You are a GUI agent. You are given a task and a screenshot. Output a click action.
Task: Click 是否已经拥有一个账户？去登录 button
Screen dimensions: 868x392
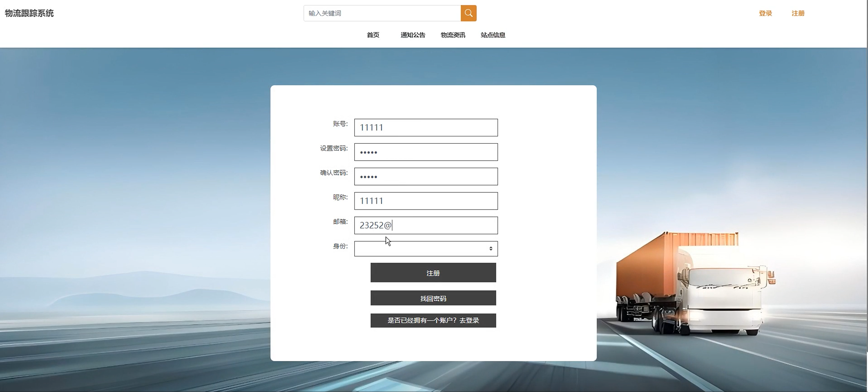pos(433,320)
